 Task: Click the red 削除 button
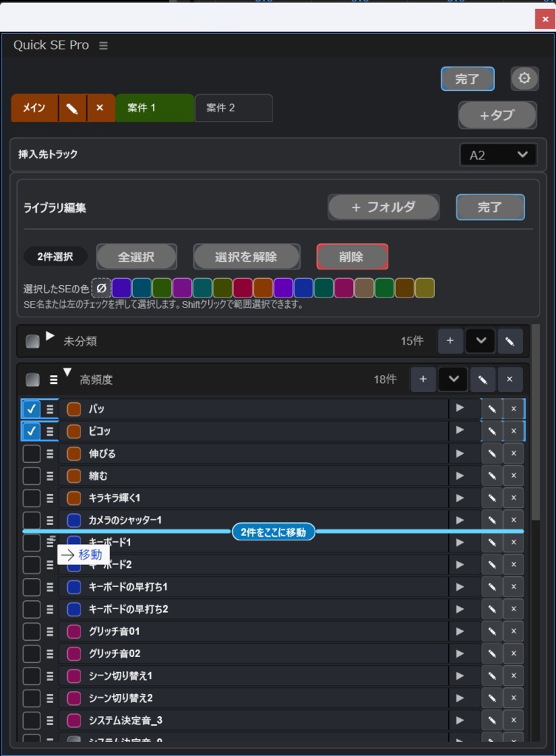click(x=352, y=256)
